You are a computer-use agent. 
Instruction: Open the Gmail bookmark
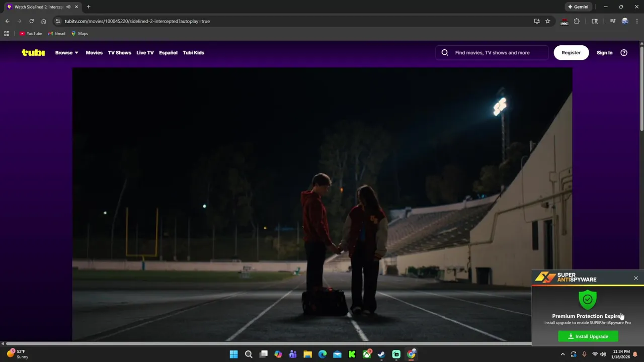[x=56, y=34]
